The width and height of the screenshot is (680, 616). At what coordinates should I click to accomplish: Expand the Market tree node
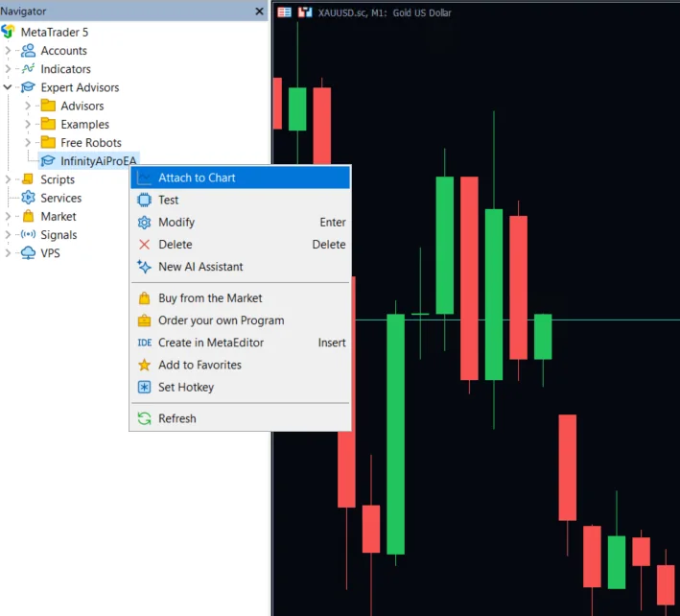(x=8, y=216)
